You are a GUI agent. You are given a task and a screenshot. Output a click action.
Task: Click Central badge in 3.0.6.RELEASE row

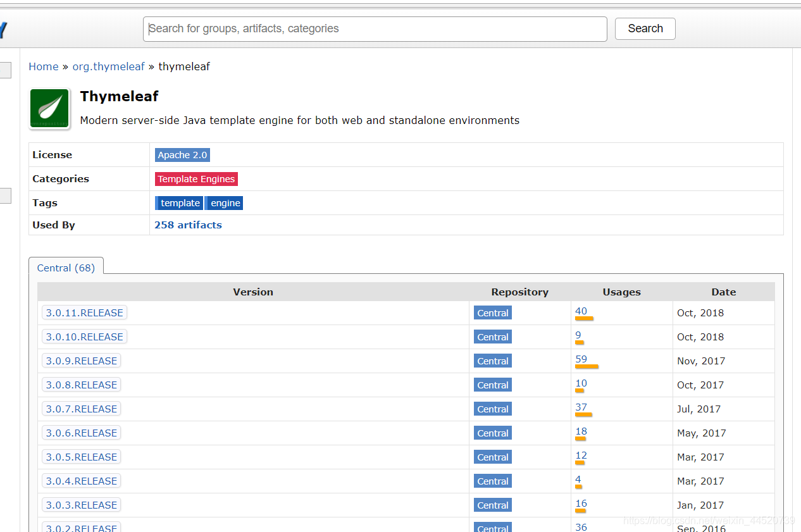pyautogui.click(x=493, y=433)
